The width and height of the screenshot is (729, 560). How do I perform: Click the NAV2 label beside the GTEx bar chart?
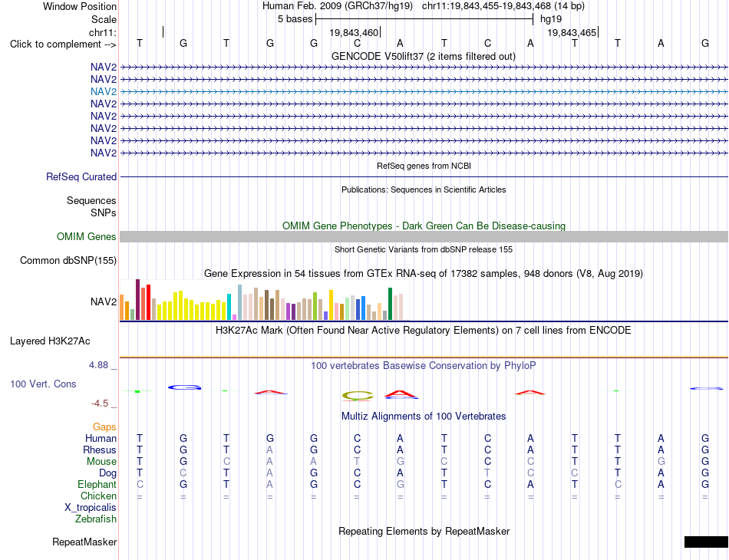104,302
